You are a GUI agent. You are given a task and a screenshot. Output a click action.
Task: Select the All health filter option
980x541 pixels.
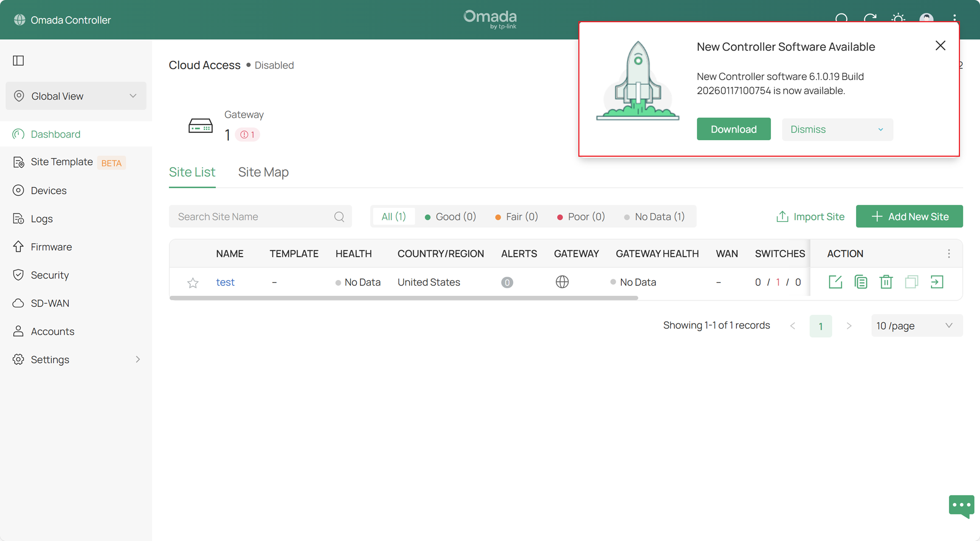(x=393, y=216)
